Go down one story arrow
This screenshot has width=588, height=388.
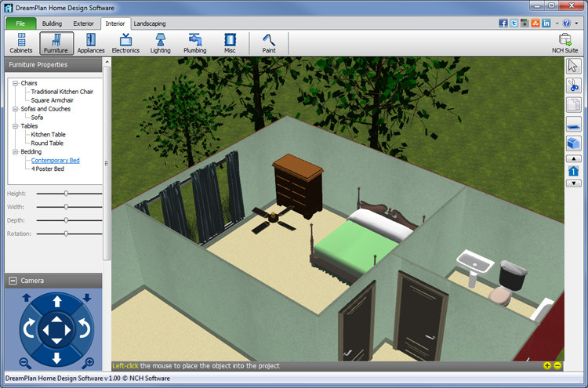click(x=573, y=183)
